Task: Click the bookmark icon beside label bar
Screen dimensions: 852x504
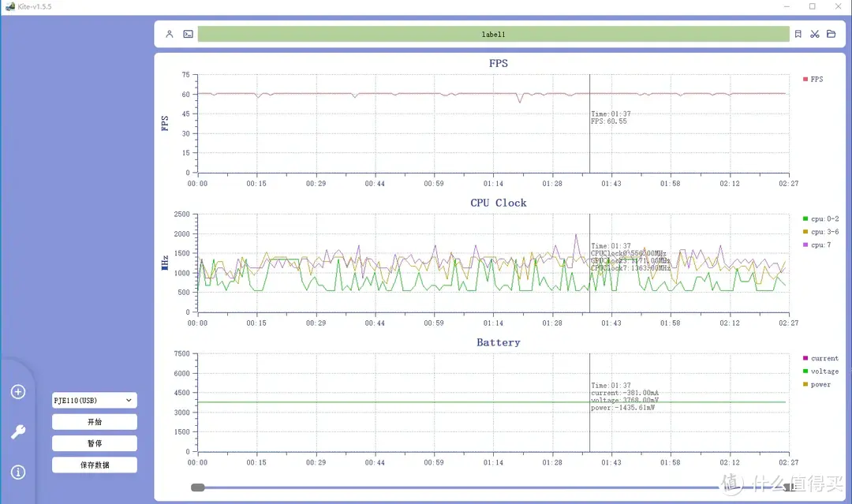Action: 798,35
